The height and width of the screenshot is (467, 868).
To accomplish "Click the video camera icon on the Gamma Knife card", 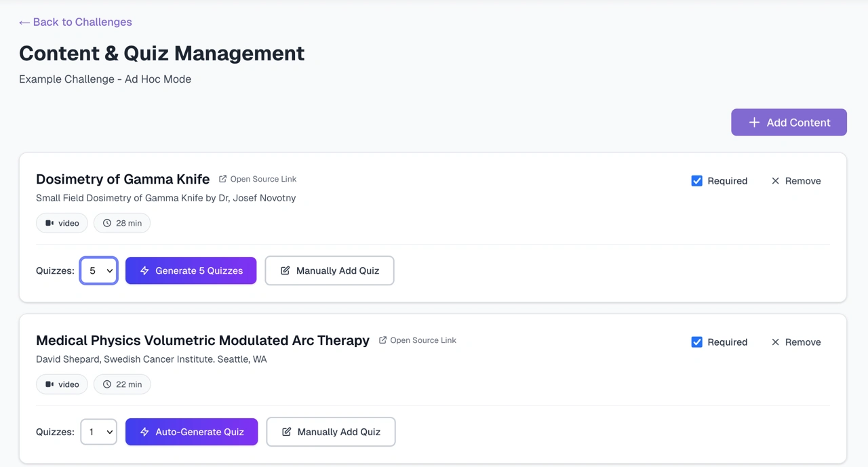I will click(50, 223).
